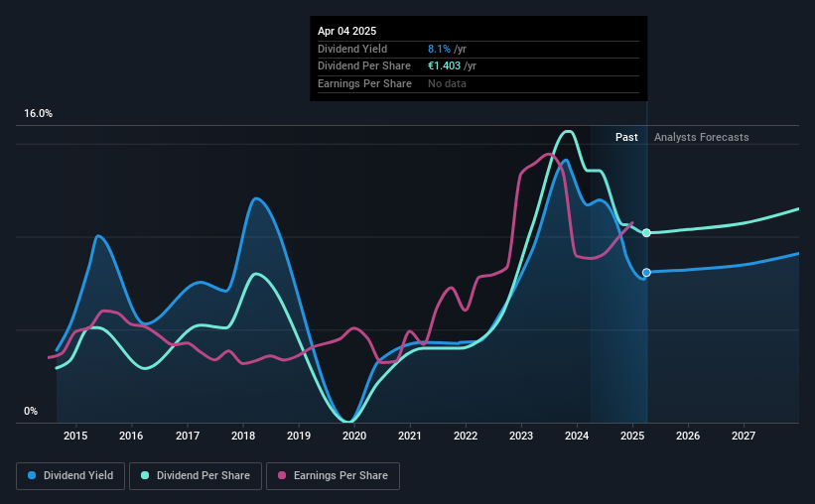Click the 16.0% y-axis label

tap(38, 114)
